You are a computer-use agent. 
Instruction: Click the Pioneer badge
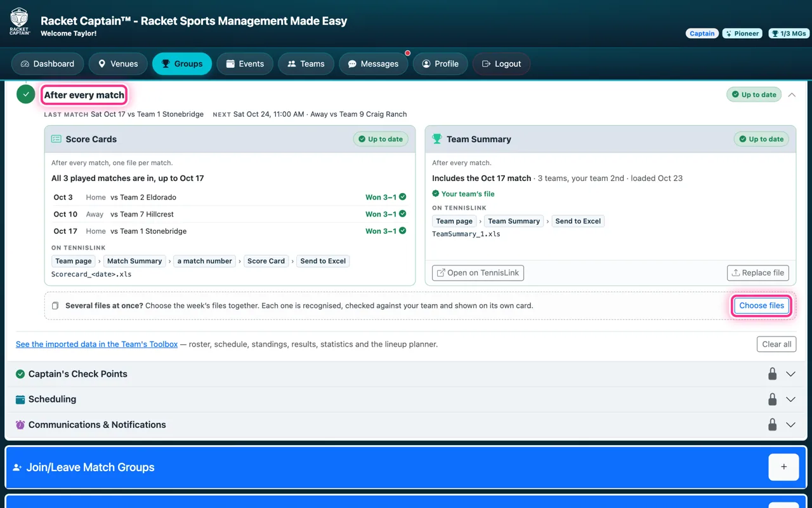click(x=742, y=34)
